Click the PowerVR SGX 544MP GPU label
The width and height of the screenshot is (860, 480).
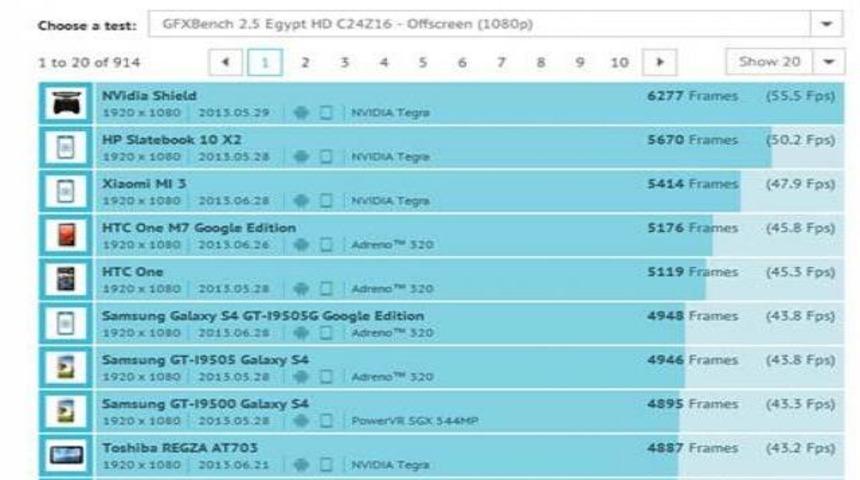click(415, 421)
